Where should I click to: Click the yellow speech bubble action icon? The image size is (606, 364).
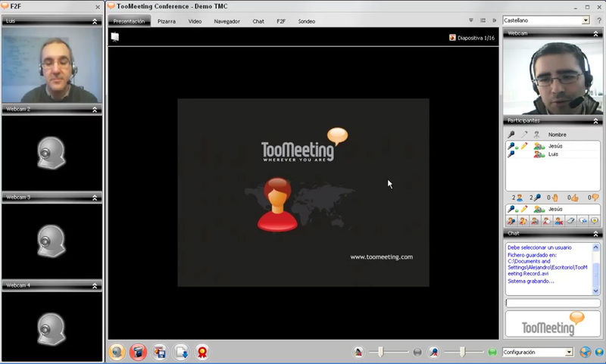(x=595, y=221)
